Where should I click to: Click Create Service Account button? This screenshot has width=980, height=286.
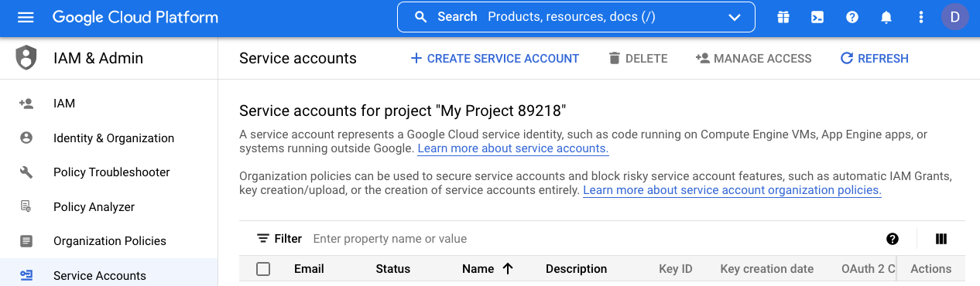tap(495, 58)
